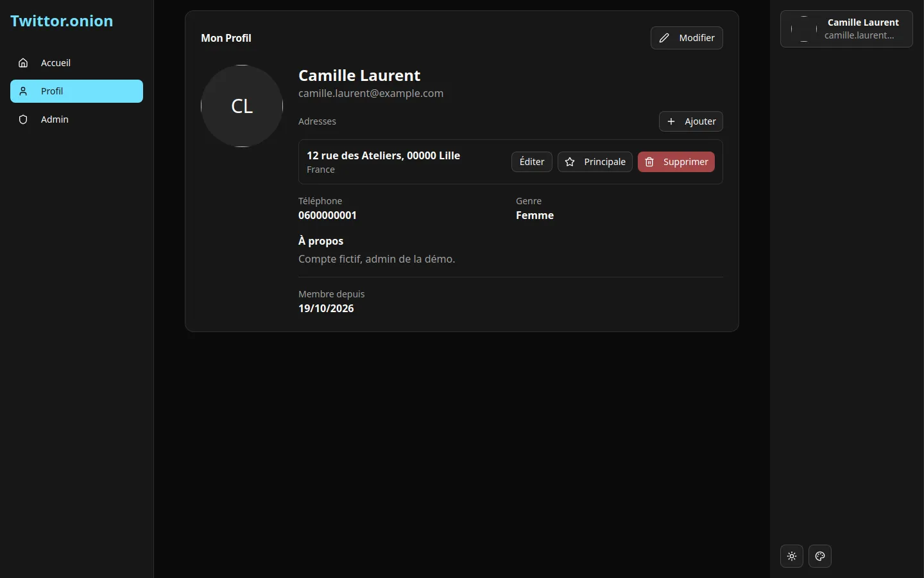Click the plus icon in Ajouter button

tap(671, 121)
